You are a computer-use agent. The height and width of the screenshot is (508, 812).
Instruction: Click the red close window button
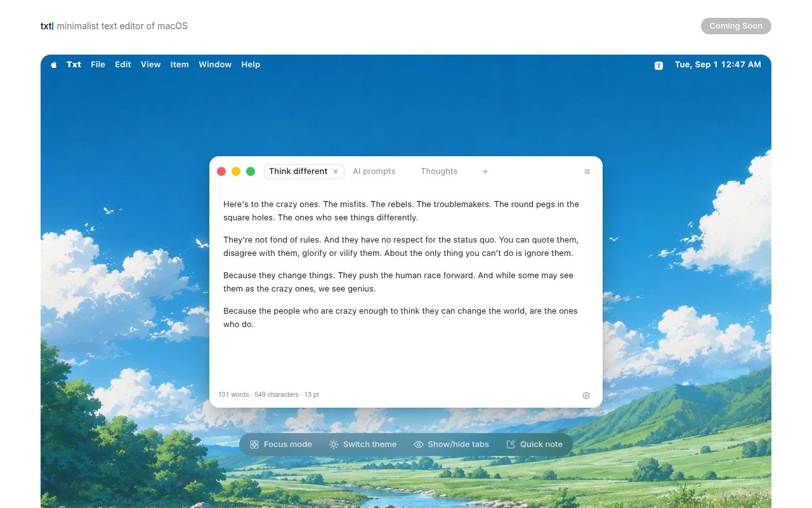(221, 171)
